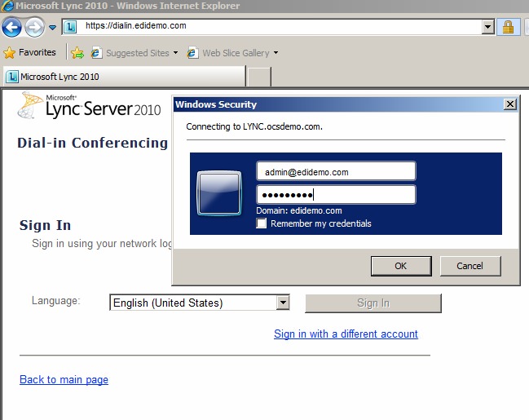
Task: Click the Internet Explorer icon beside Web Slice Gallery
Action: click(x=192, y=53)
